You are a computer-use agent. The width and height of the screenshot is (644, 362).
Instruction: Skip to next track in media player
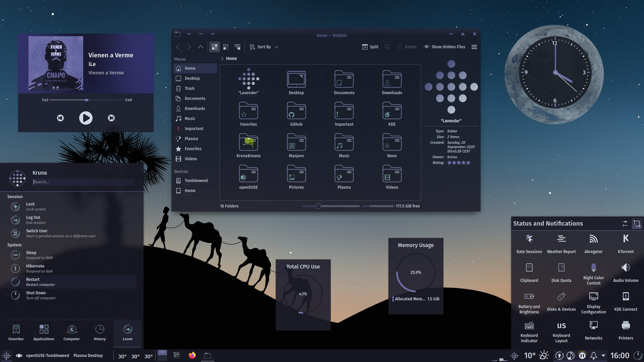(x=111, y=118)
